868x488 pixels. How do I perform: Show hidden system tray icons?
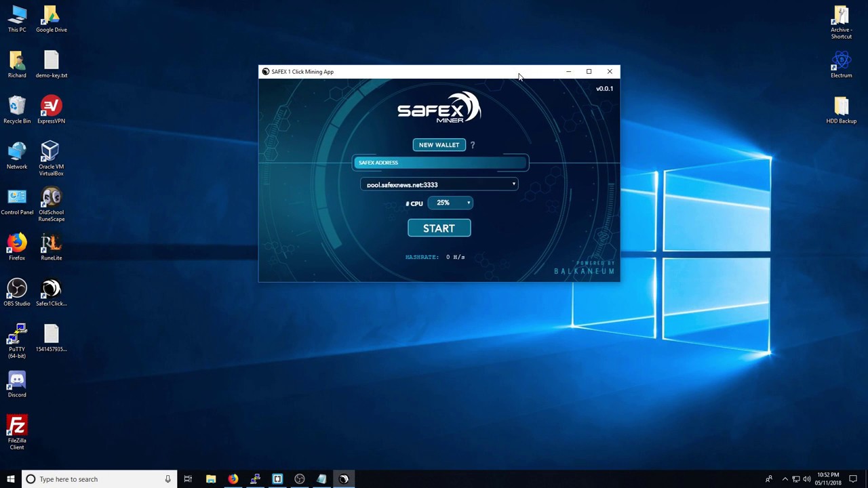click(785, 479)
